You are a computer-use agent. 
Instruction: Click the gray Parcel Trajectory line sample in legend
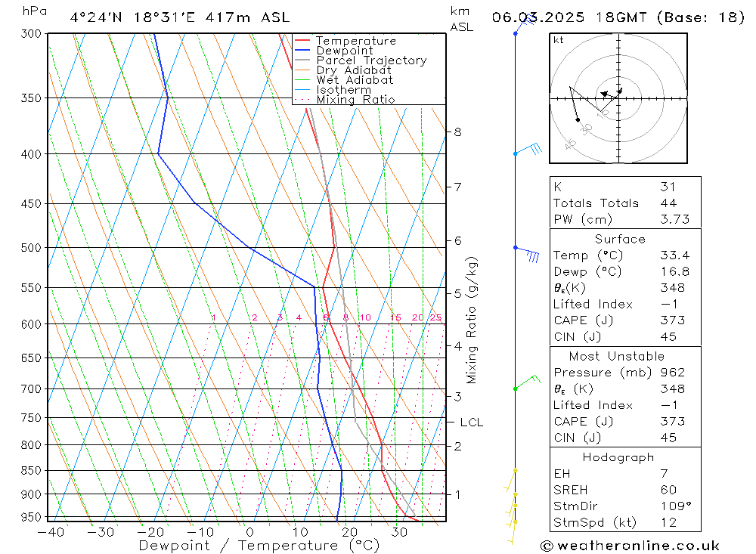click(x=302, y=60)
